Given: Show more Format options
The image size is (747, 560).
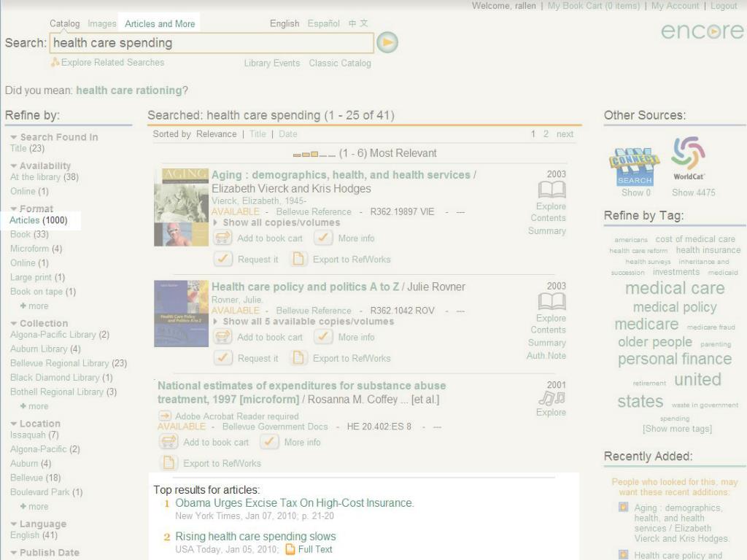Looking at the screenshot, I should point(34,306).
